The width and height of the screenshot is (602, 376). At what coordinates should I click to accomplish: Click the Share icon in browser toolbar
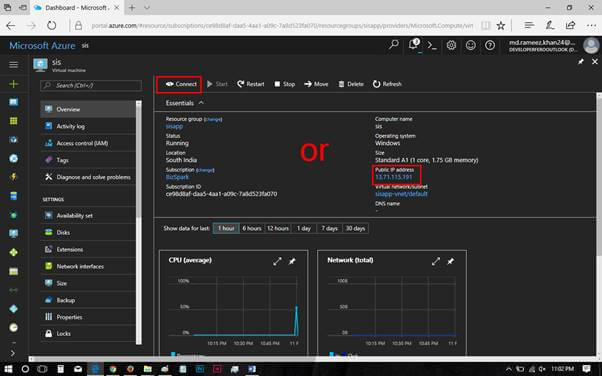570,26
